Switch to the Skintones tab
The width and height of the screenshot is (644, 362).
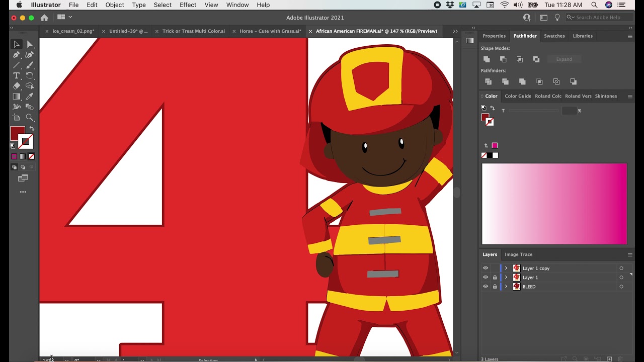tap(606, 96)
